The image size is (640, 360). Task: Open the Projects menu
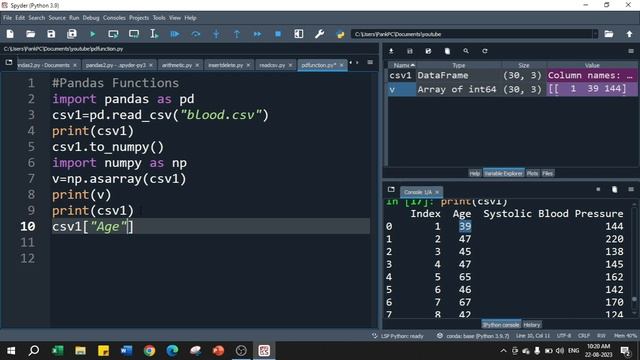[x=139, y=18]
